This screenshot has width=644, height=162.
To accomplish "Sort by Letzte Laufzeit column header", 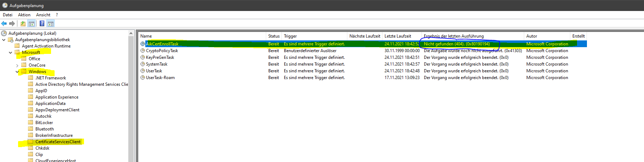I will coord(402,36).
